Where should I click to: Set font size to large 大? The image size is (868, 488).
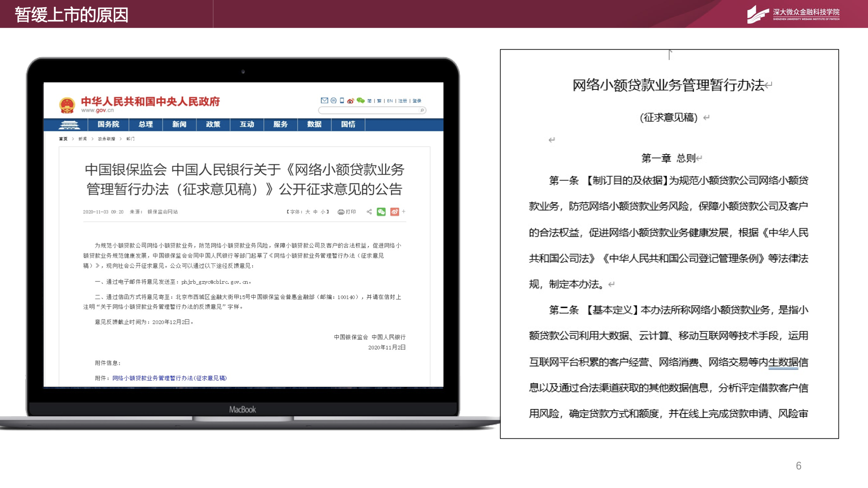(307, 211)
